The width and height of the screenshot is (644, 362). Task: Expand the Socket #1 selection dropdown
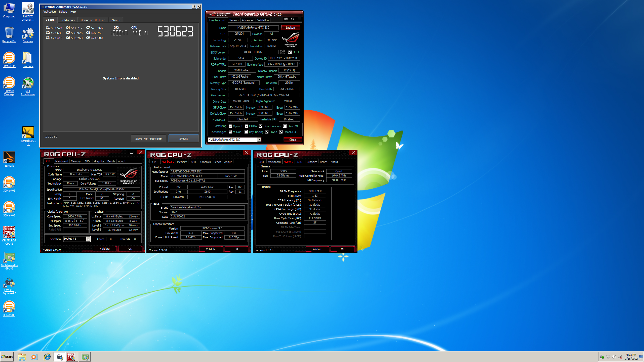pyautogui.click(x=88, y=239)
